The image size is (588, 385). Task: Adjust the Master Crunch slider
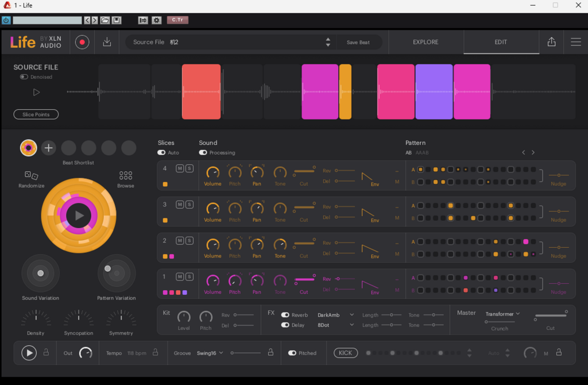click(500, 322)
